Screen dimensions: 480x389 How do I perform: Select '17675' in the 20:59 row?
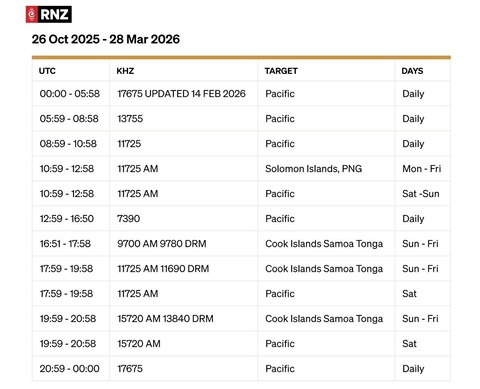click(130, 369)
